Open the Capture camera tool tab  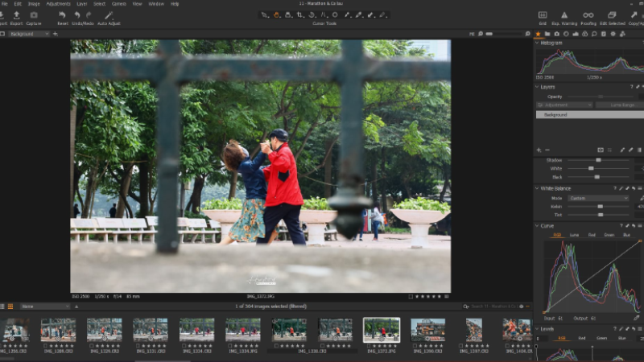(x=556, y=34)
